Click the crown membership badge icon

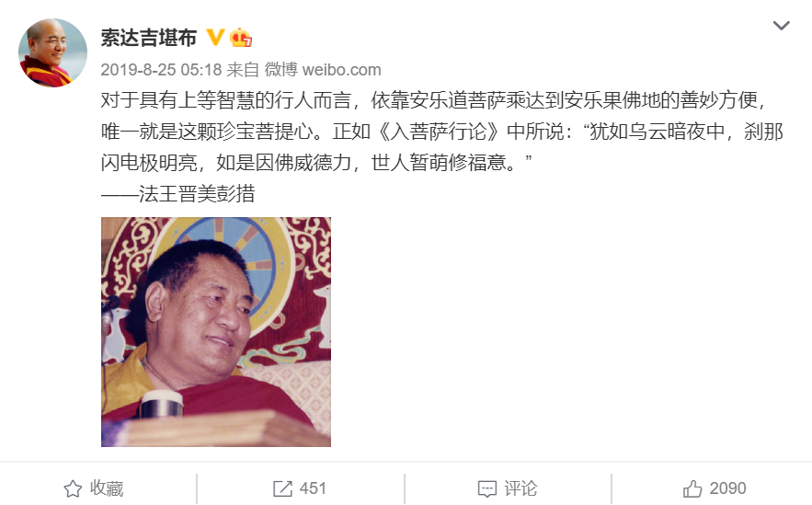(x=241, y=38)
